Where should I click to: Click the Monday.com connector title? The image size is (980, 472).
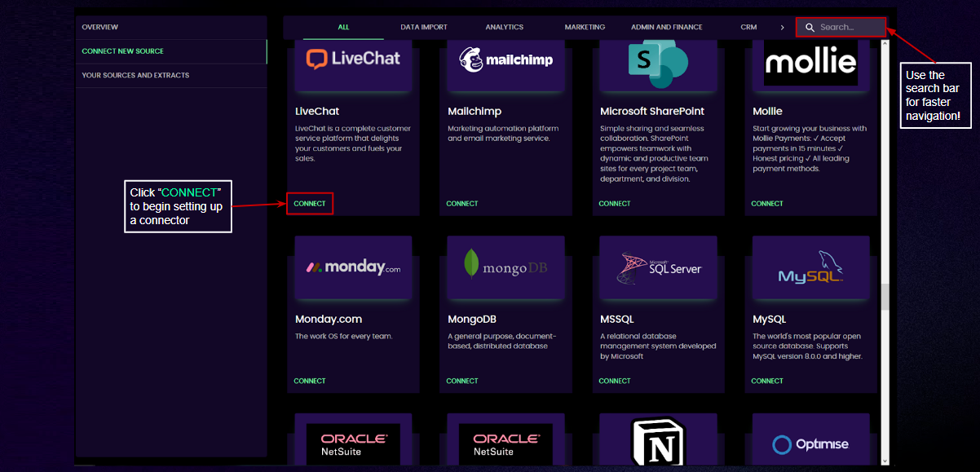[329, 319]
